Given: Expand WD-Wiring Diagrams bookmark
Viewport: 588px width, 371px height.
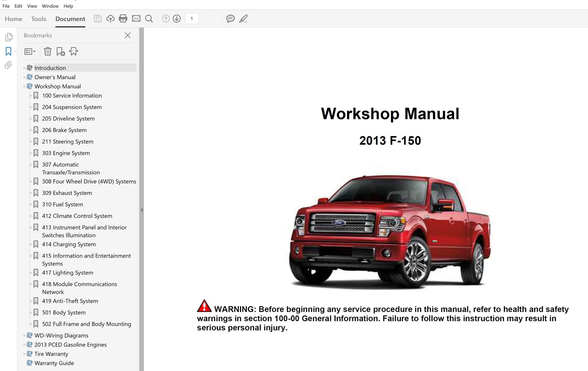Looking at the screenshot, I should (24, 336).
